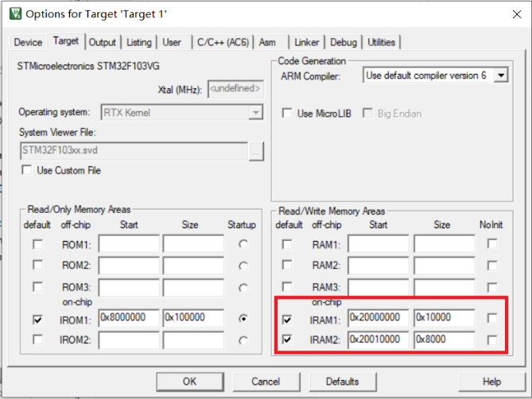Close the Options for Target dialog
This screenshot has width=532, height=399.
point(512,14)
